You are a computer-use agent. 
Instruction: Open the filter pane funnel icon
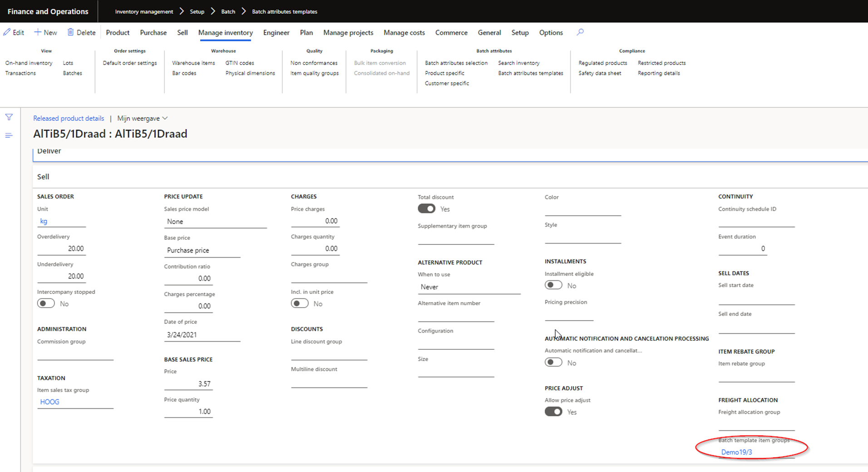[x=9, y=117]
